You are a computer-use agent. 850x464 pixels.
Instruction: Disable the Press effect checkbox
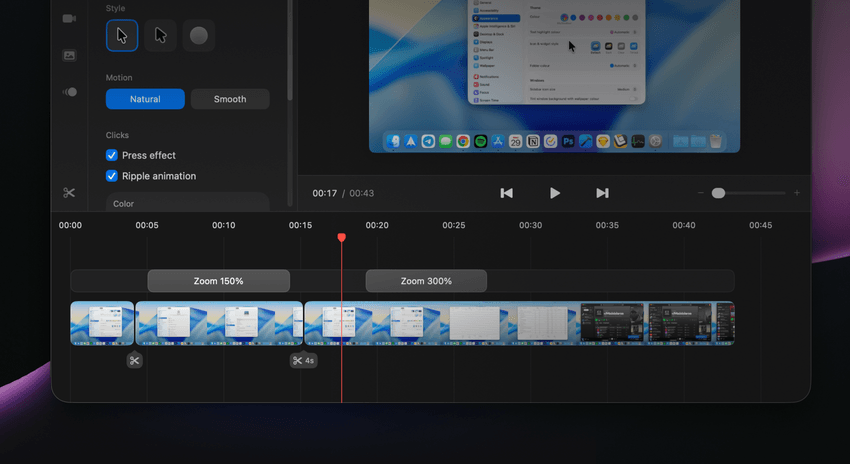pos(112,155)
